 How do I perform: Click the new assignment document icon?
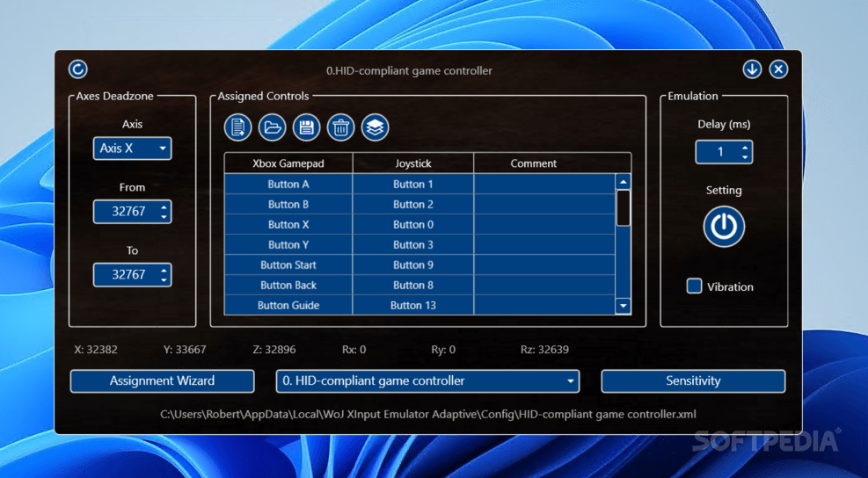click(238, 127)
